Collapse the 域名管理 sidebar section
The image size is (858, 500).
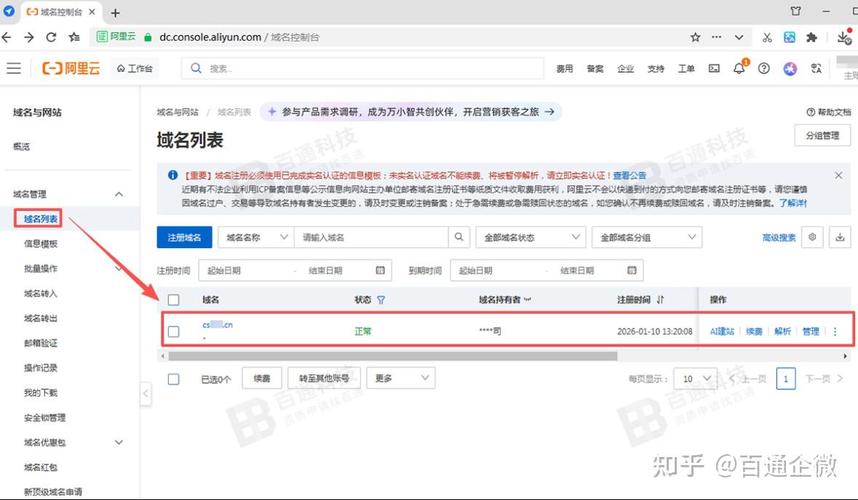pyautogui.click(x=119, y=194)
